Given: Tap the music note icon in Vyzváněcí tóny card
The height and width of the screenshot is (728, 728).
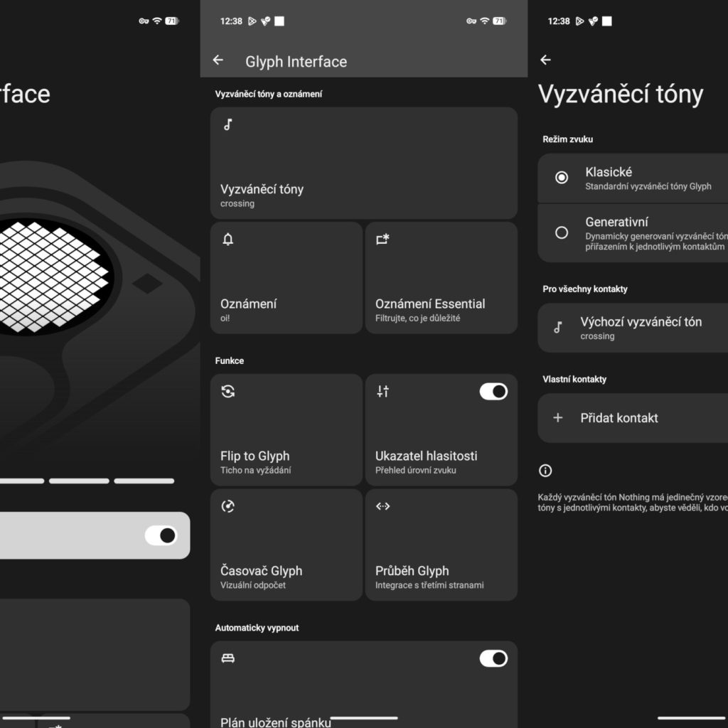Looking at the screenshot, I should (x=228, y=125).
